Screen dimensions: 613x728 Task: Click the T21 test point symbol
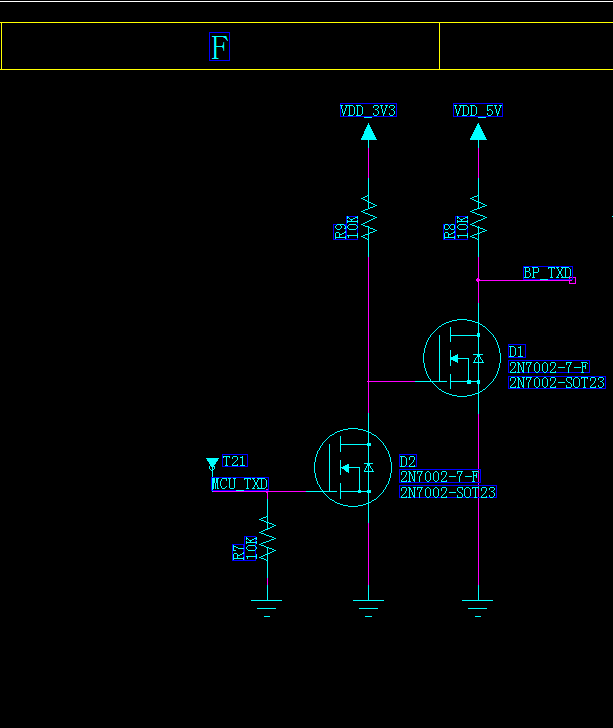(x=212, y=463)
